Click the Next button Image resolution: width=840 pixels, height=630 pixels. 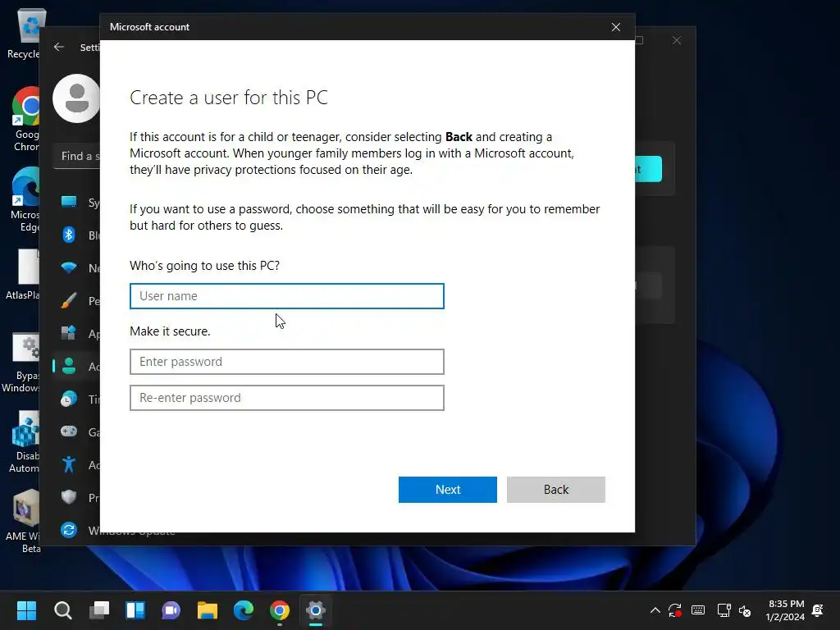pyautogui.click(x=447, y=490)
